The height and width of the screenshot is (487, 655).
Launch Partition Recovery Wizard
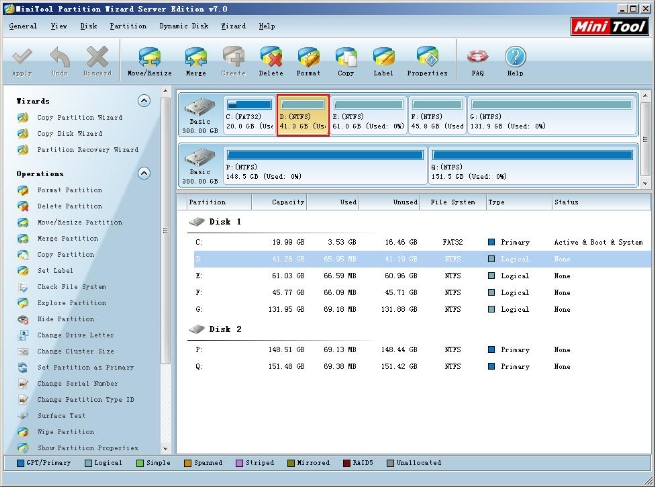pyautogui.click(x=88, y=150)
